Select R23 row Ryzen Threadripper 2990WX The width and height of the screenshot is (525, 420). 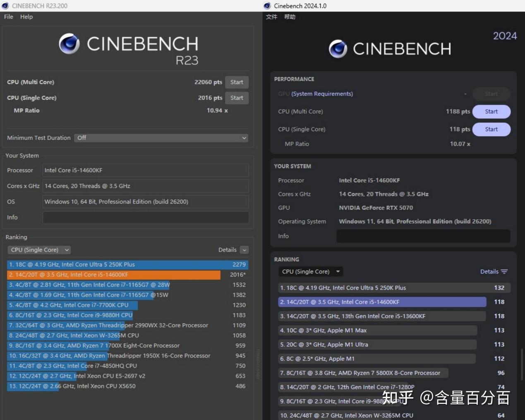(128, 325)
